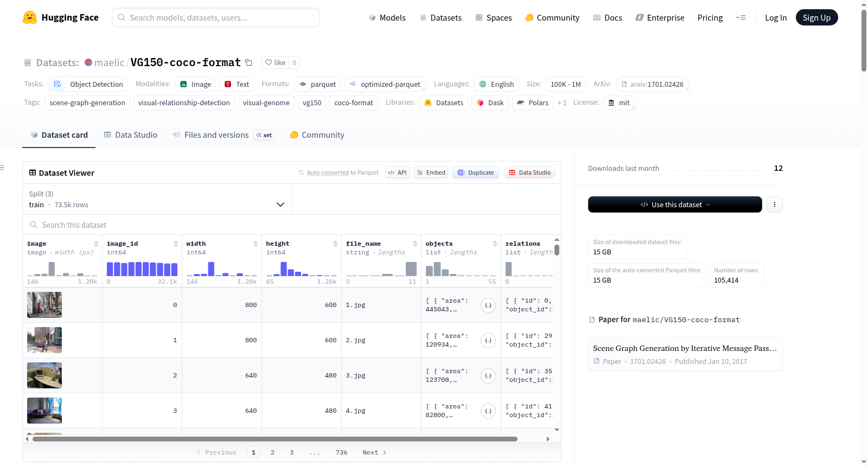868x467 pixels.
Task: Sort by objects column arrows
Action: pyautogui.click(x=495, y=244)
